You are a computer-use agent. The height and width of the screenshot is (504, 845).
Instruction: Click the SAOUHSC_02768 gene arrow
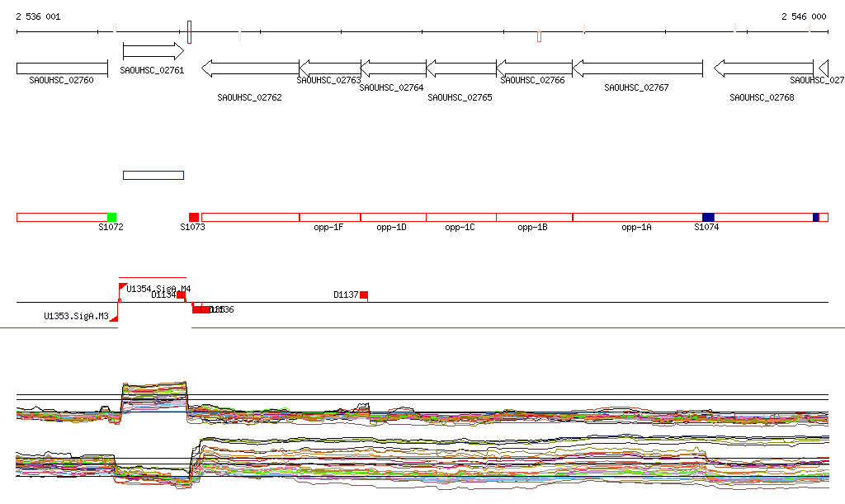point(762,68)
